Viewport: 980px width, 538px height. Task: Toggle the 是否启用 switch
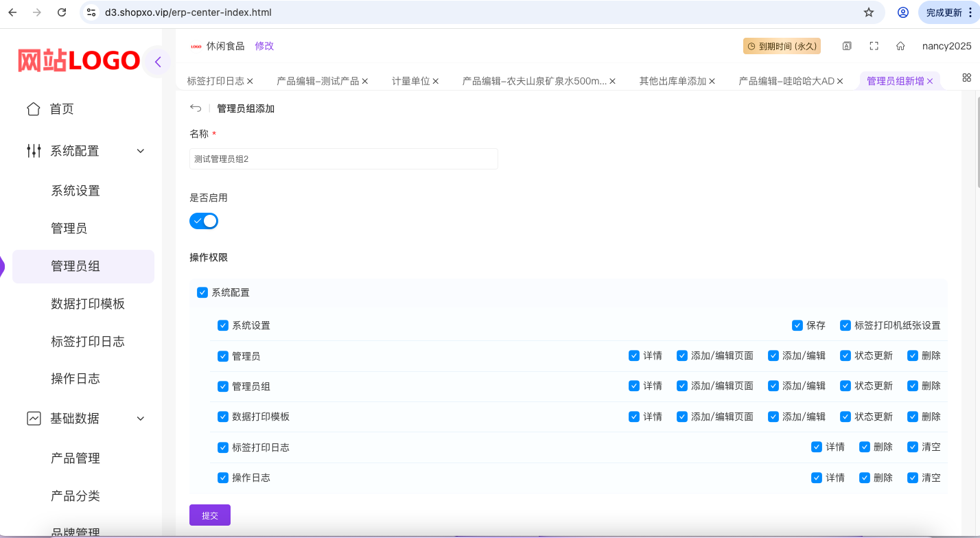(x=204, y=221)
